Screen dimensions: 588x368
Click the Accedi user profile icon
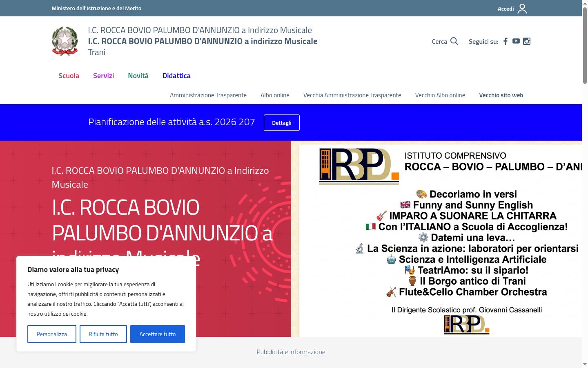point(522,9)
